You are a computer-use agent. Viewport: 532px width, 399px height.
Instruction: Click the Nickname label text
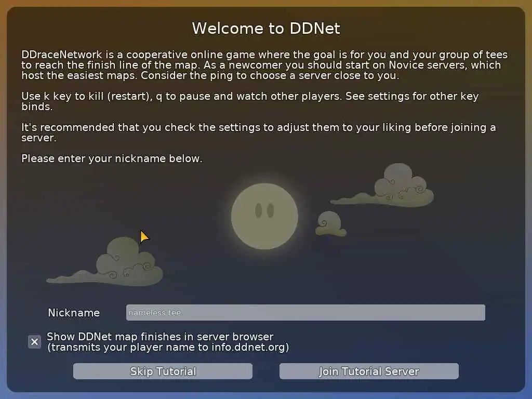[74, 312]
